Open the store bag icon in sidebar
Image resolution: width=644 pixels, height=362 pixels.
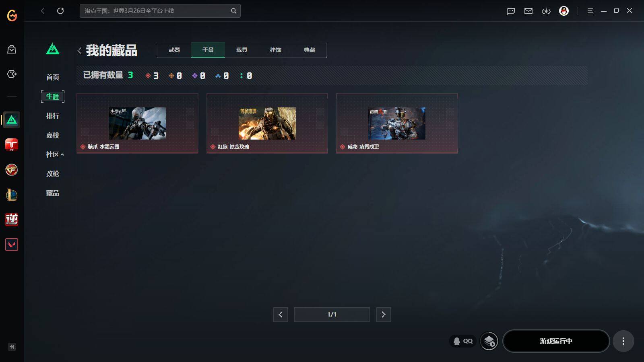[12, 49]
